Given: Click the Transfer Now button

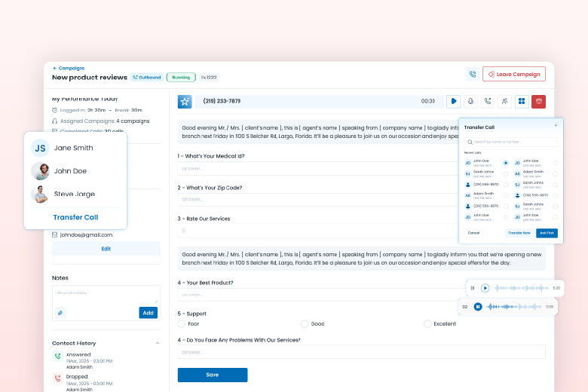Looking at the screenshot, I should [519, 233].
